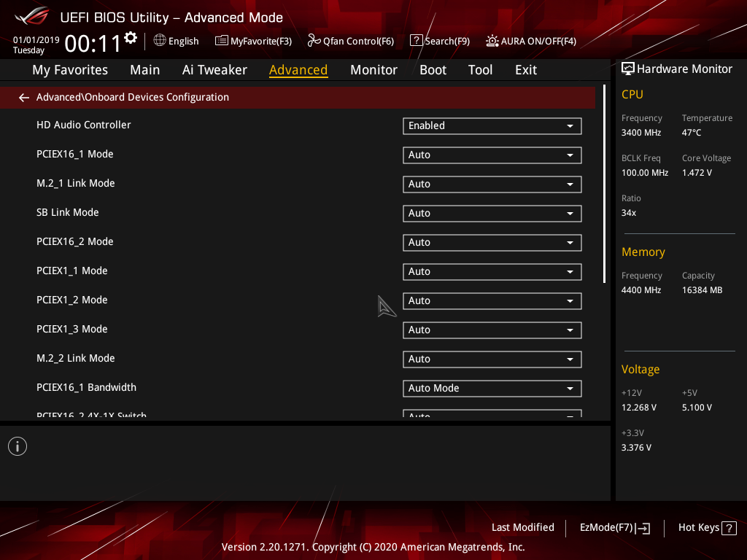Select the Advanced tab

tap(298, 70)
